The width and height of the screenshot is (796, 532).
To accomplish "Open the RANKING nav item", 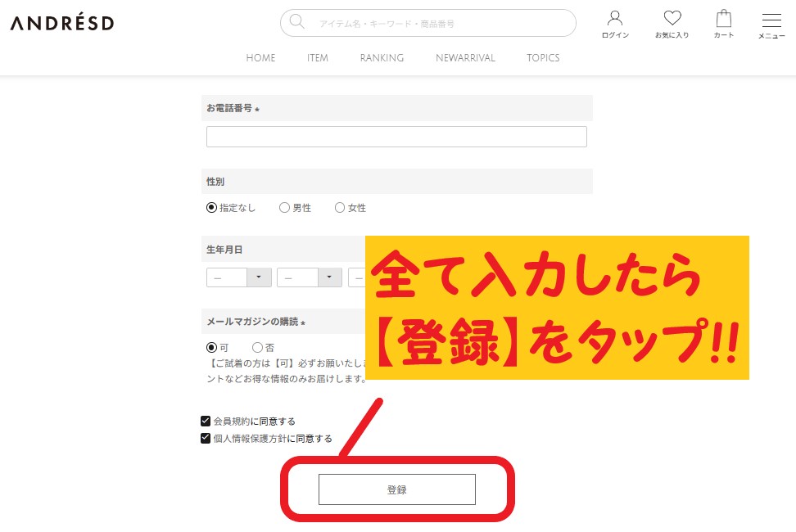I will coord(382,58).
